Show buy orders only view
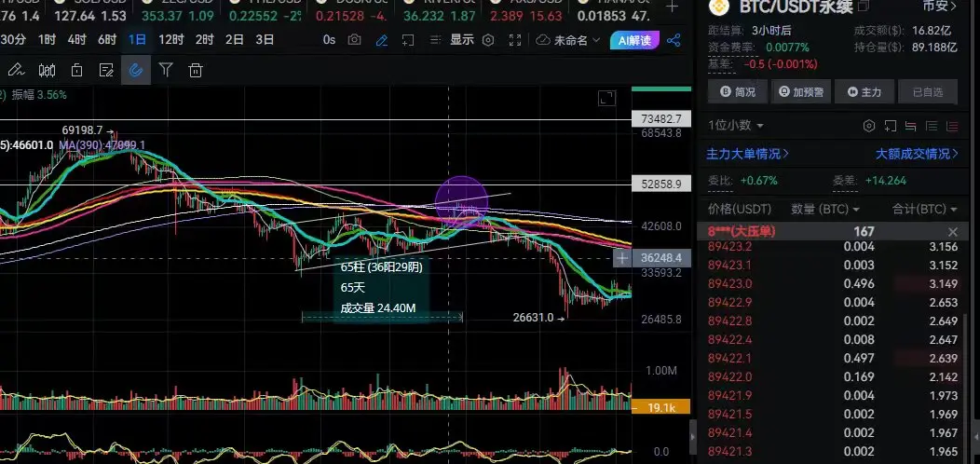Viewport: 980px width, 464px height. pyautogui.click(x=932, y=126)
